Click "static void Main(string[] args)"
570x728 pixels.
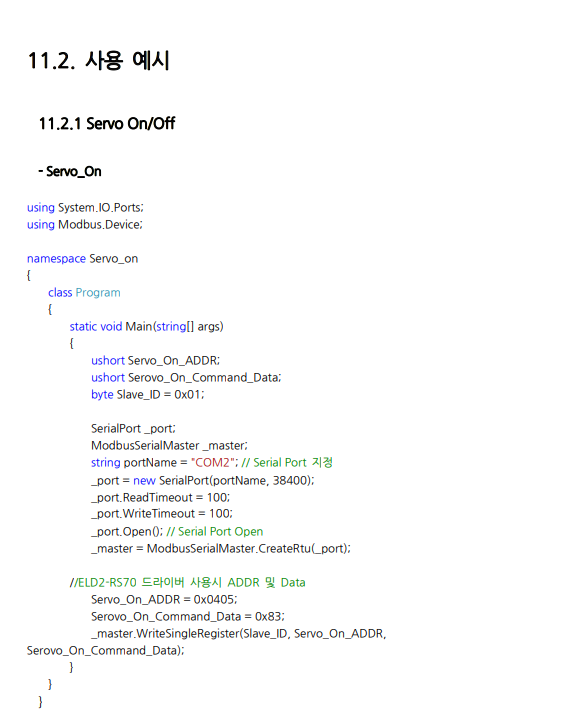[x=147, y=326]
